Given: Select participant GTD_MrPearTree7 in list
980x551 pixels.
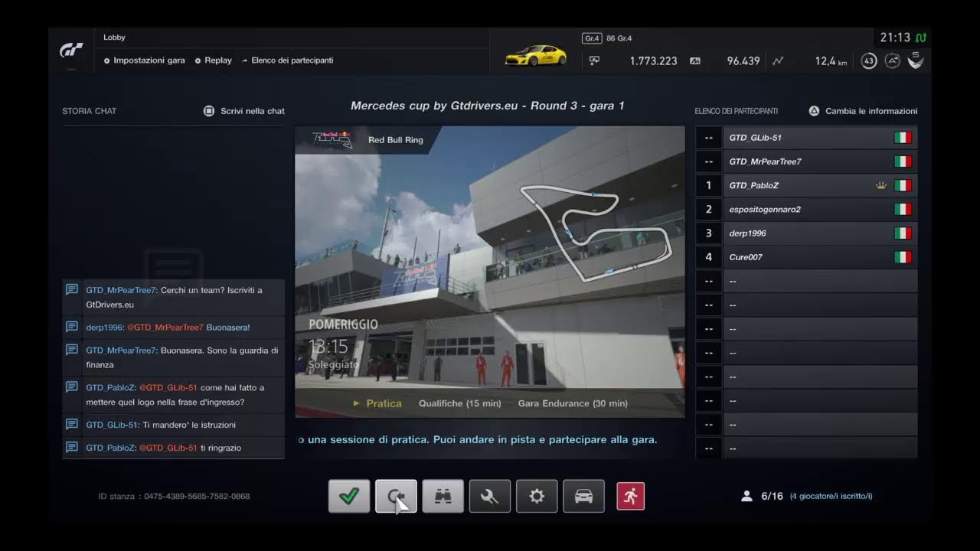Looking at the screenshot, I should click(806, 161).
